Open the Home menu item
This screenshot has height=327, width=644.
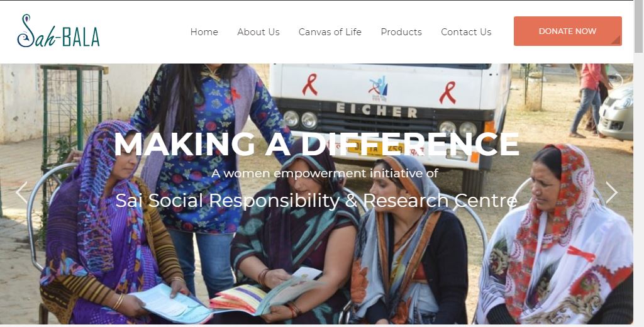204,32
